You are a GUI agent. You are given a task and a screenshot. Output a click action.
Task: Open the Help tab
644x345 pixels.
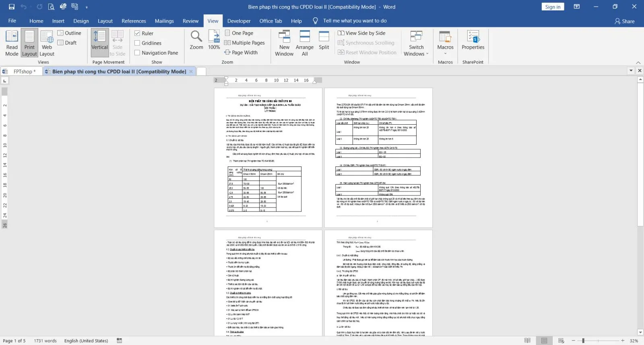click(x=296, y=21)
